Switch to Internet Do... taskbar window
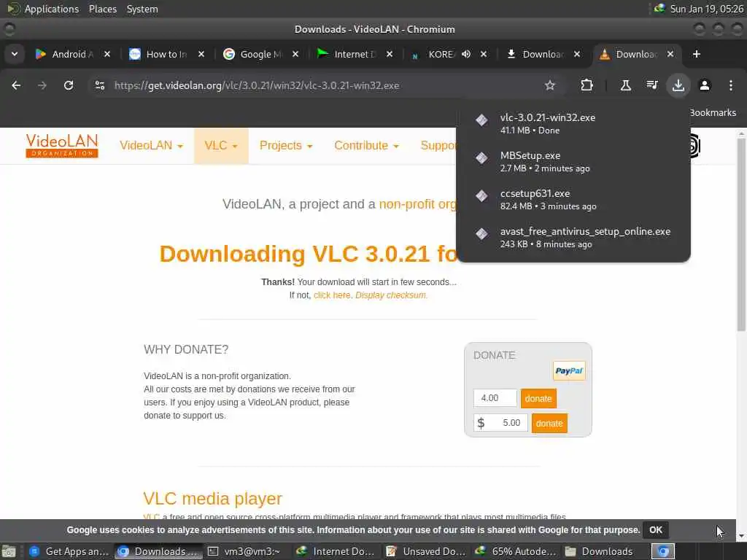The image size is (747, 560). tap(335, 551)
